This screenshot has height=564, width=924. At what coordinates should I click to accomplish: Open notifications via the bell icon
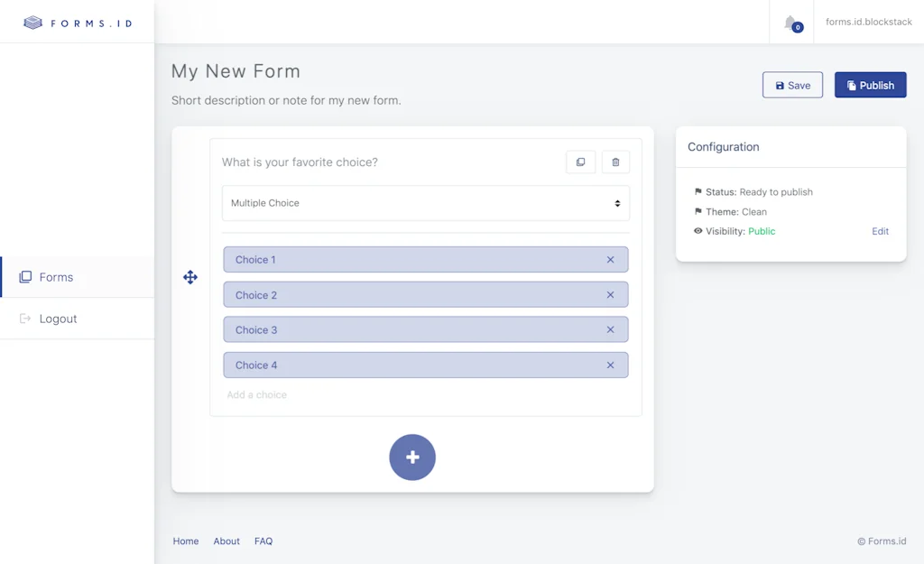[x=790, y=23]
